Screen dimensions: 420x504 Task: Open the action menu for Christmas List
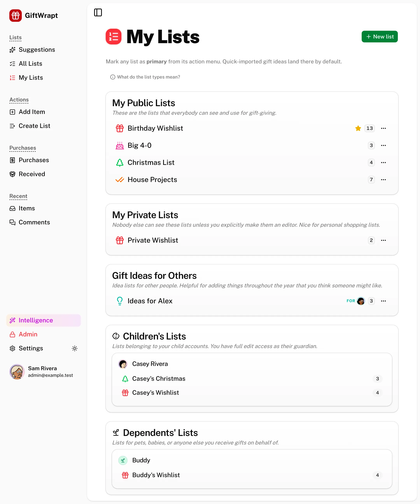pos(383,163)
